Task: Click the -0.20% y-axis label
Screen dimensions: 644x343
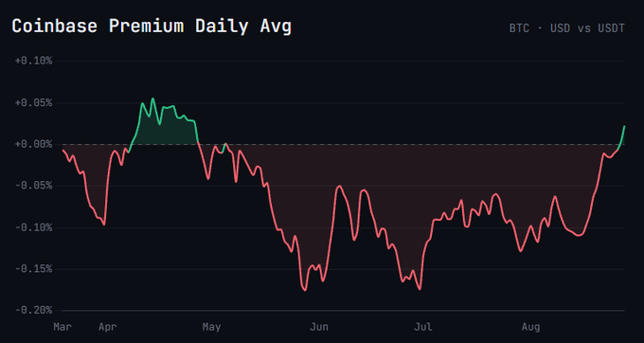Action: (34, 310)
